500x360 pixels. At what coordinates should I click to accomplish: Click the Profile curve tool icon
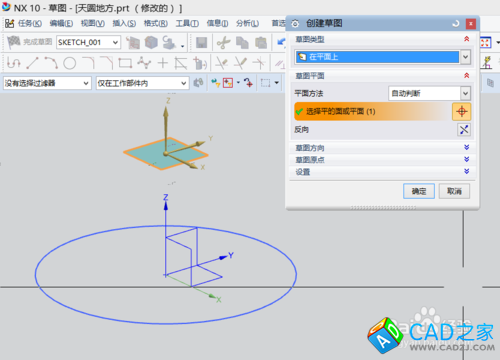point(14,63)
